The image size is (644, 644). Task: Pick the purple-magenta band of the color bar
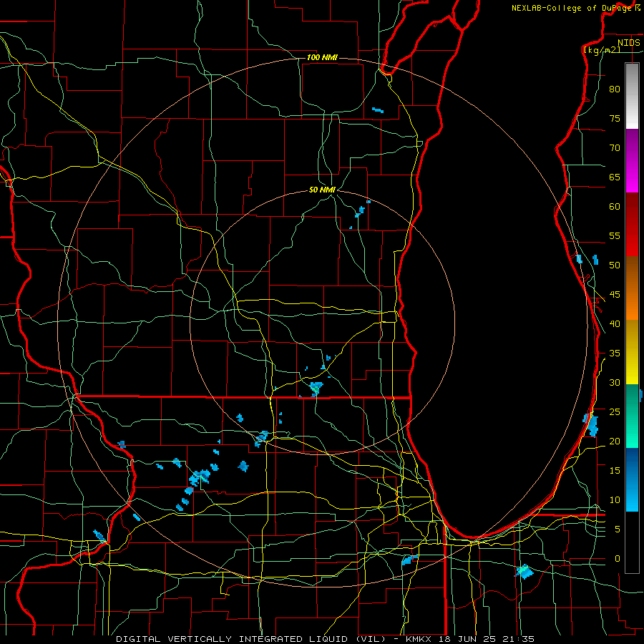[x=632, y=160]
